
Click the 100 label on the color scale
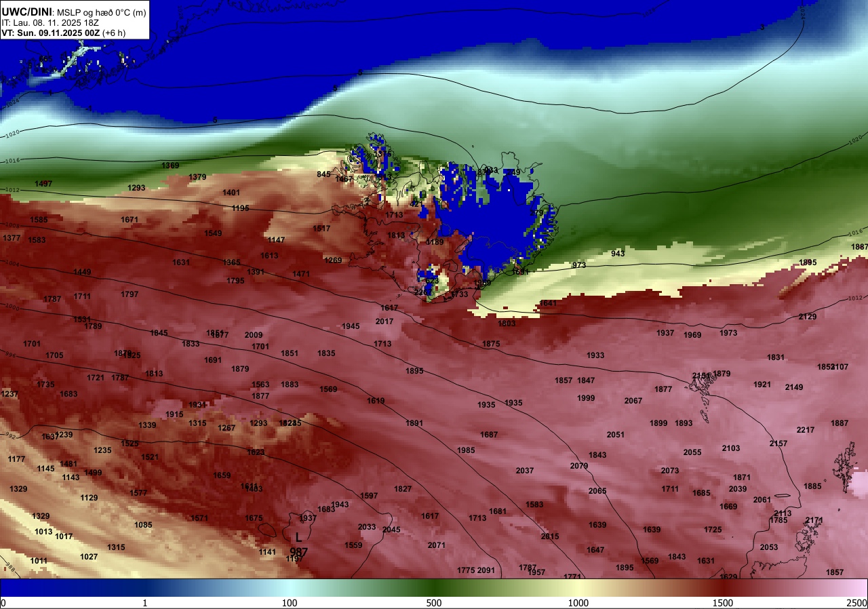(x=290, y=603)
